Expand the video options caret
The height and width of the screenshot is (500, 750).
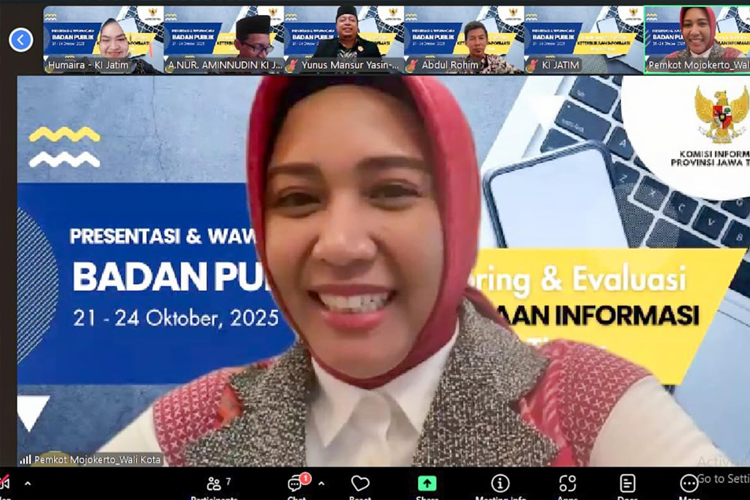(x=27, y=484)
